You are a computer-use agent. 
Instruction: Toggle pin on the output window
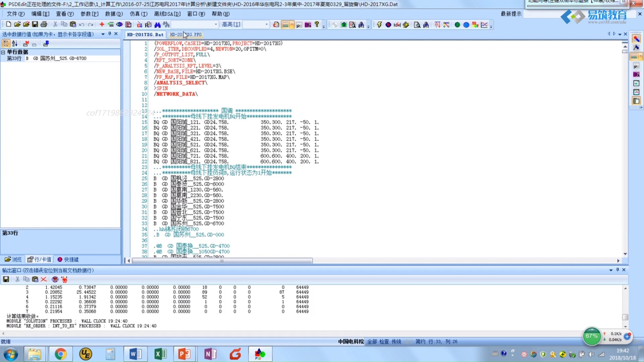pyautogui.click(x=618, y=270)
